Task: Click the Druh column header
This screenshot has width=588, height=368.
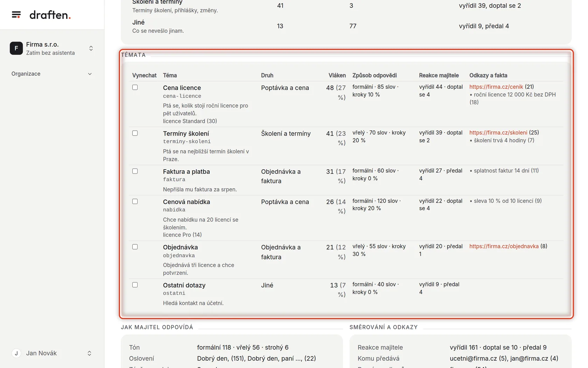Action: pyautogui.click(x=267, y=75)
